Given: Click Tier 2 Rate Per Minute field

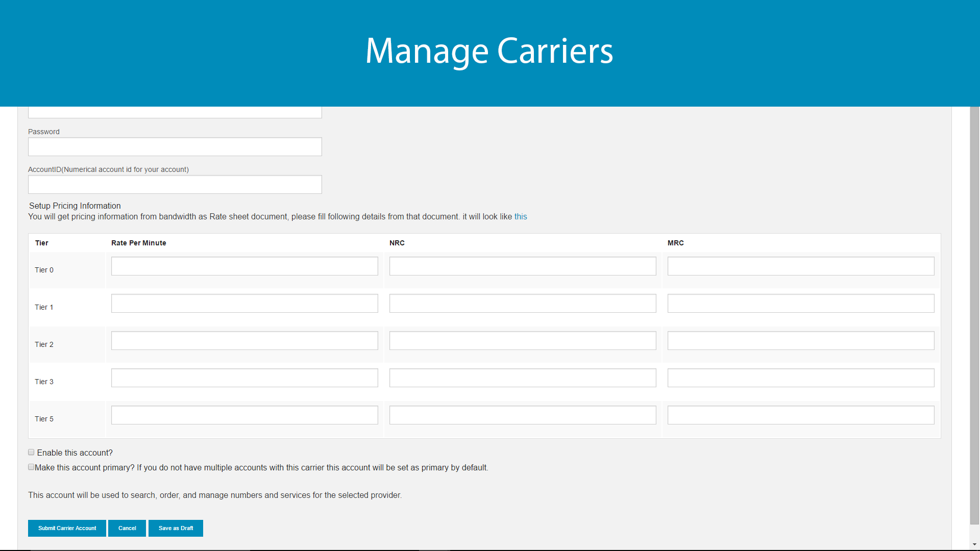Looking at the screenshot, I should [x=244, y=341].
